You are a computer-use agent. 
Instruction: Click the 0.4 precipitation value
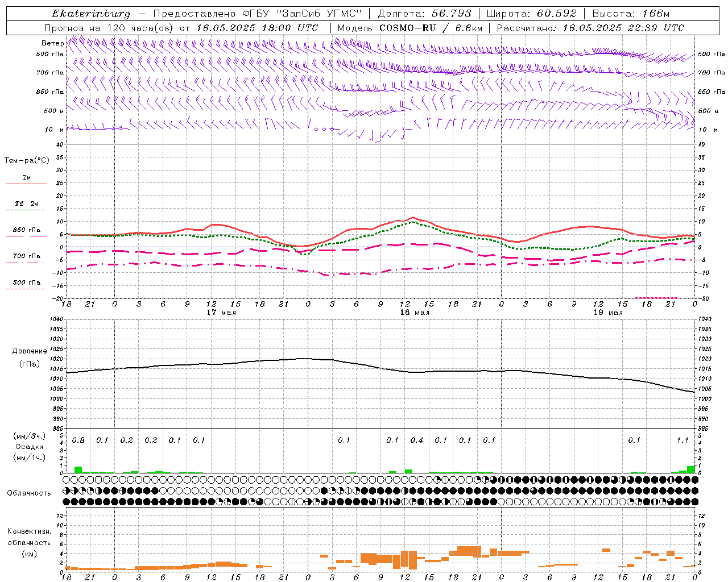point(417,440)
